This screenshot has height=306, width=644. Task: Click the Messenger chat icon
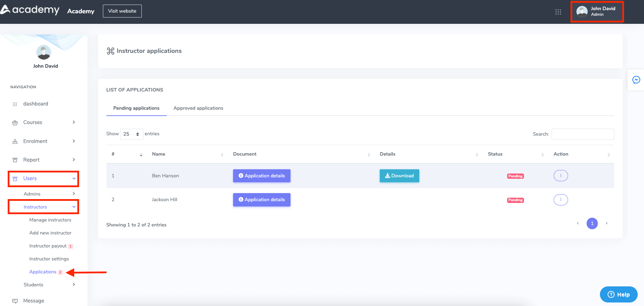click(636, 80)
